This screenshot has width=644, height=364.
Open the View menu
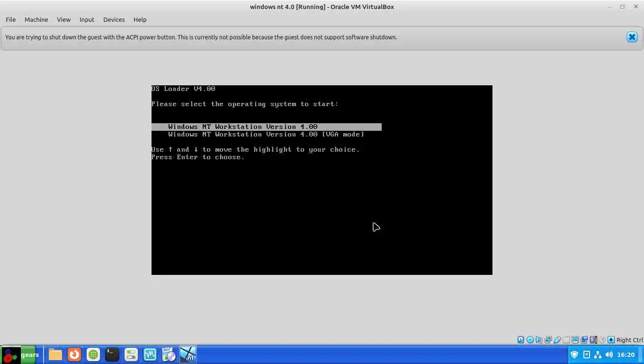[x=63, y=19]
